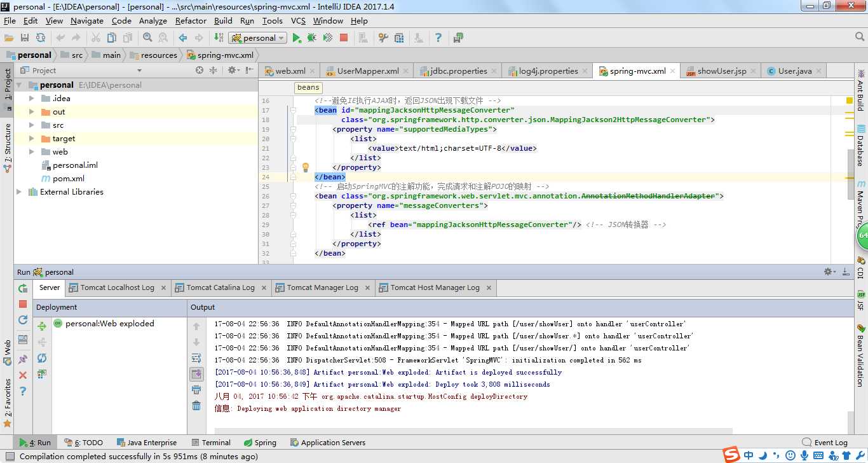Click the Synchronize toolbar icon
This screenshot has height=463, width=868.
(41, 38)
